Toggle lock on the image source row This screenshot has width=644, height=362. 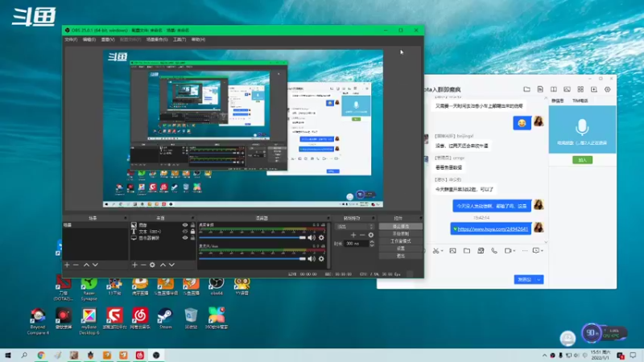(192, 225)
